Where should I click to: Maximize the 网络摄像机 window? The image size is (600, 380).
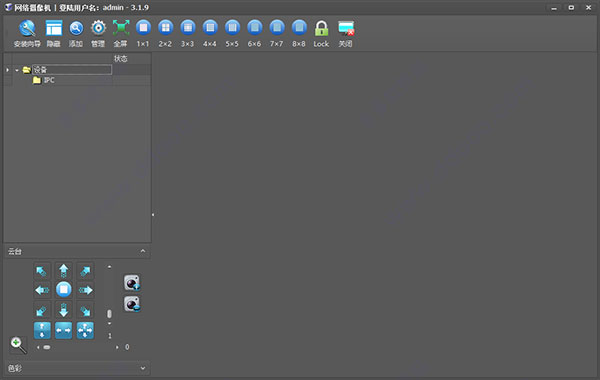pyautogui.click(x=571, y=8)
